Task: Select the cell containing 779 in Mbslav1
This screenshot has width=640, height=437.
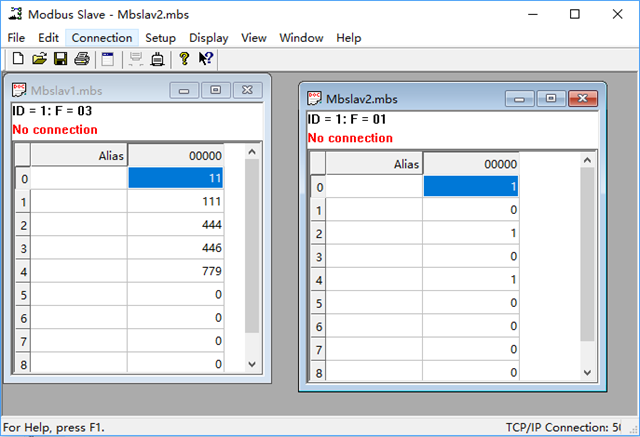Action: pos(177,271)
